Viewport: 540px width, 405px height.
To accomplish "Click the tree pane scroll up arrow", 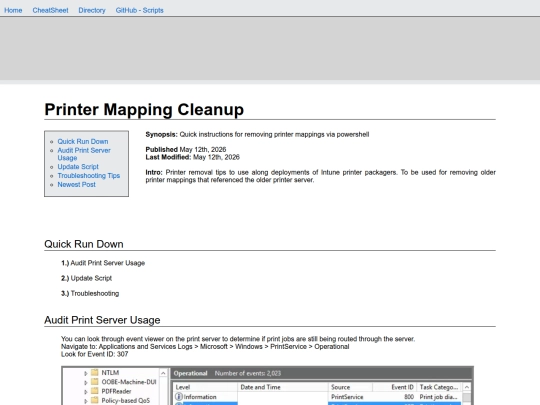I will pos(163,373).
